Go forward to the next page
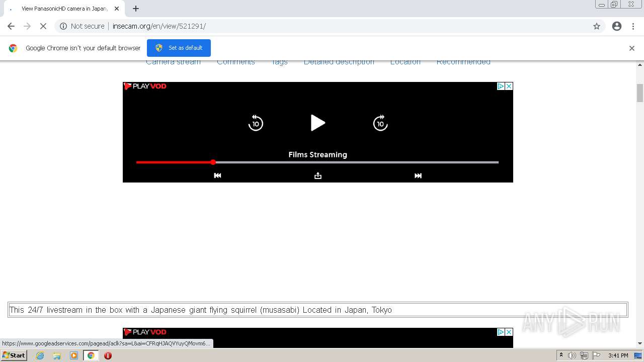Image resolution: width=644 pixels, height=362 pixels. pos(27,26)
